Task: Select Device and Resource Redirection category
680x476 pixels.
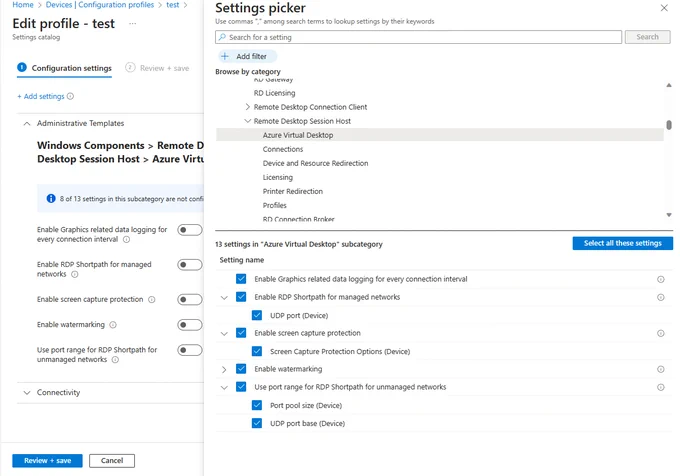Action: (315, 163)
